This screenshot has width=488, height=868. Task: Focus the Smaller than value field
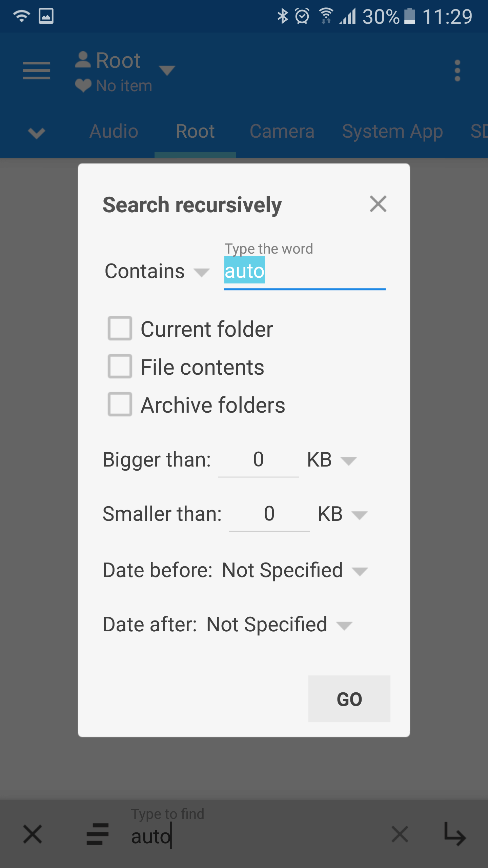[x=269, y=514]
